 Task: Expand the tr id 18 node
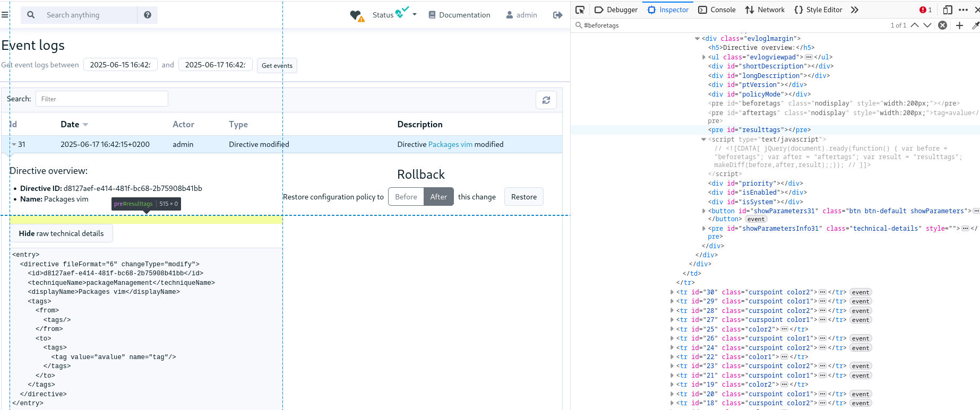pyautogui.click(x=672, y=403)
